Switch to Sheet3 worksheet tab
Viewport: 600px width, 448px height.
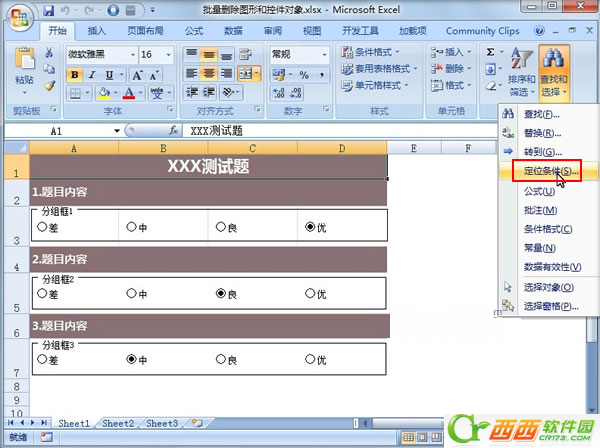(162, 424)
